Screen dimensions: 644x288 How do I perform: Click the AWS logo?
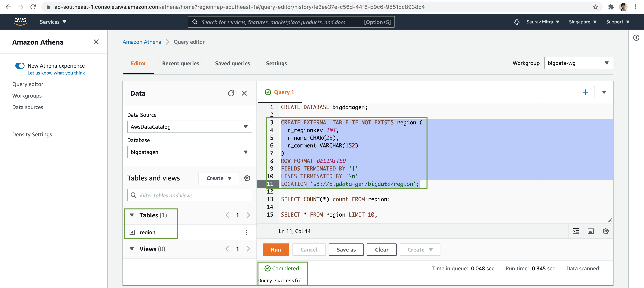pyautogui.click(x=20, y=22)
